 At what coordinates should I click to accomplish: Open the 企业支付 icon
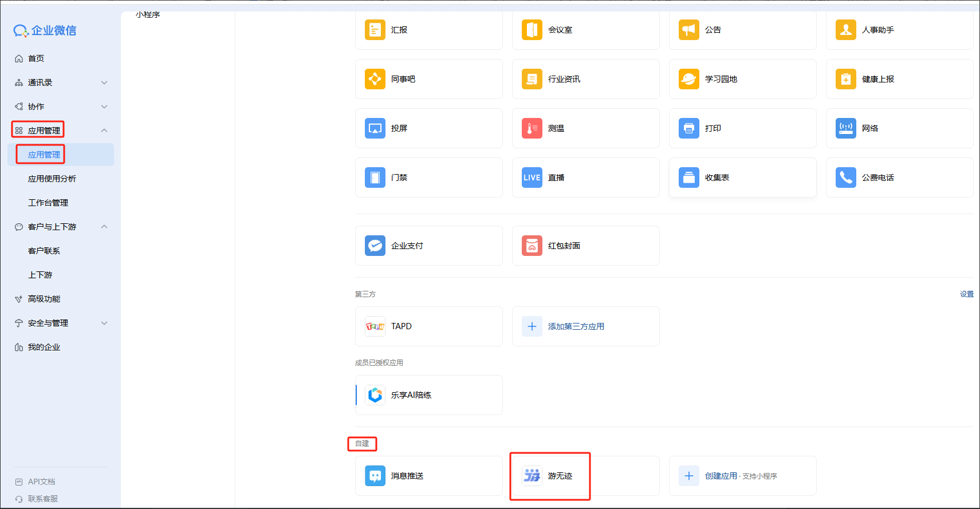tap(375, 246)
